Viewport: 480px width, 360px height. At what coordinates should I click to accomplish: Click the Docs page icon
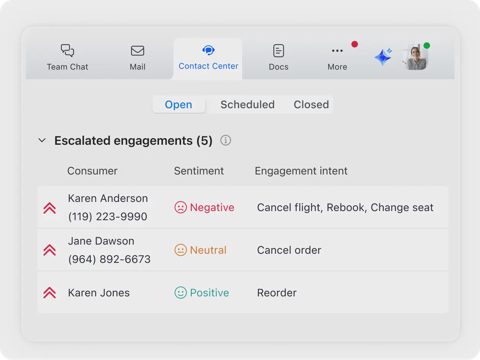pyautogui.click(x=278, y=51)
